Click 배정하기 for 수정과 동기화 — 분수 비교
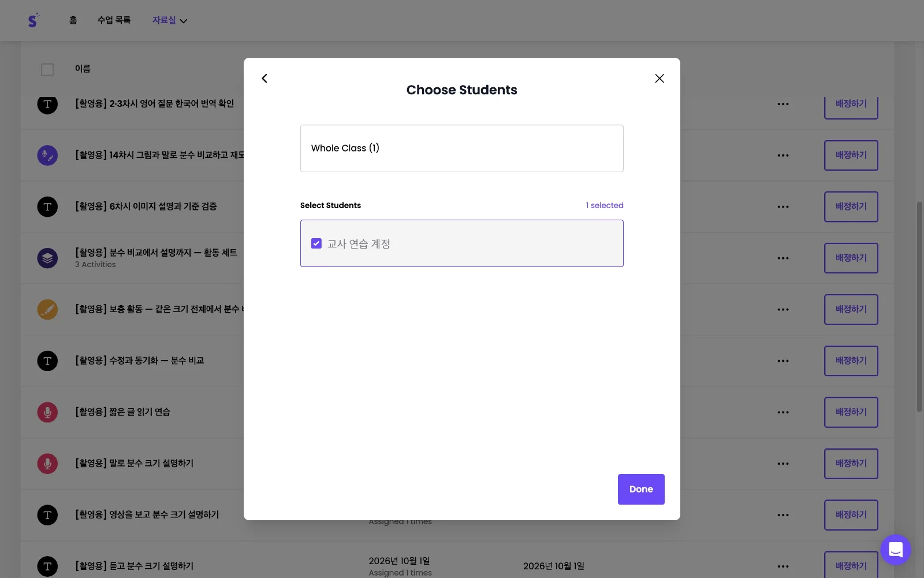924x578 pixels. tap(851, 361)
